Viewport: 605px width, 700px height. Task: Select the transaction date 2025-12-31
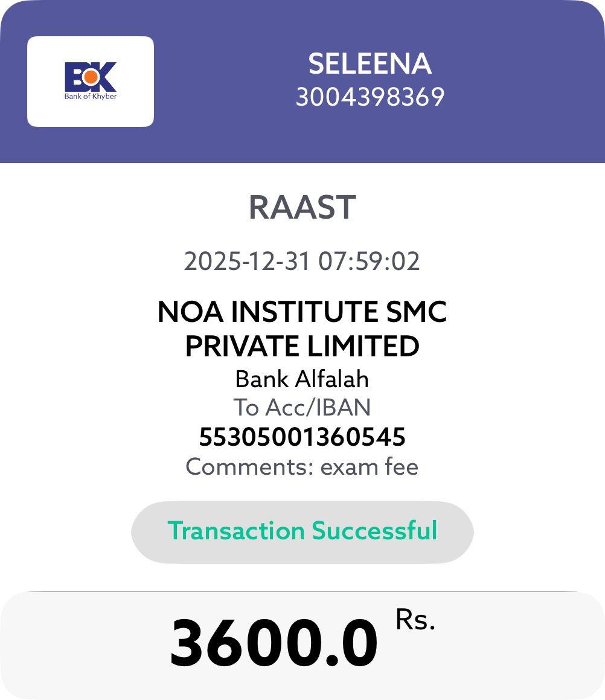(246, 262)
